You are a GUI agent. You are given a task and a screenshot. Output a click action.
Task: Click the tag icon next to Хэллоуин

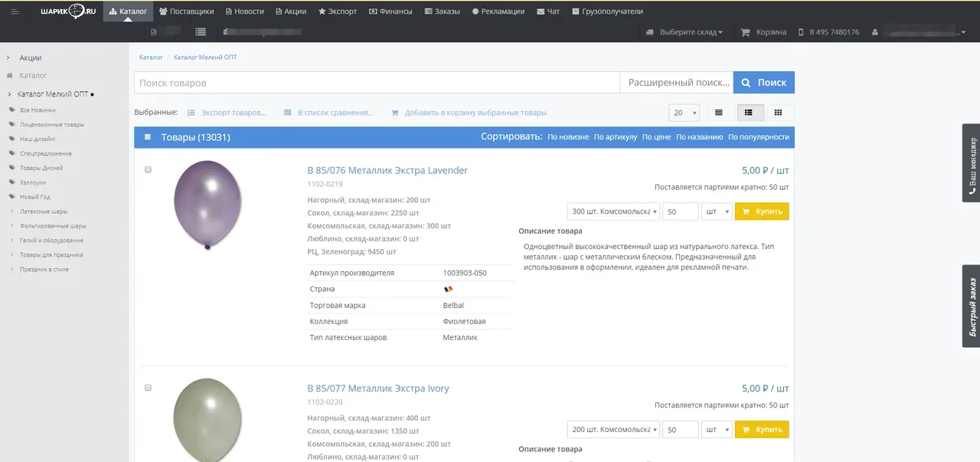tap(12, 182)
